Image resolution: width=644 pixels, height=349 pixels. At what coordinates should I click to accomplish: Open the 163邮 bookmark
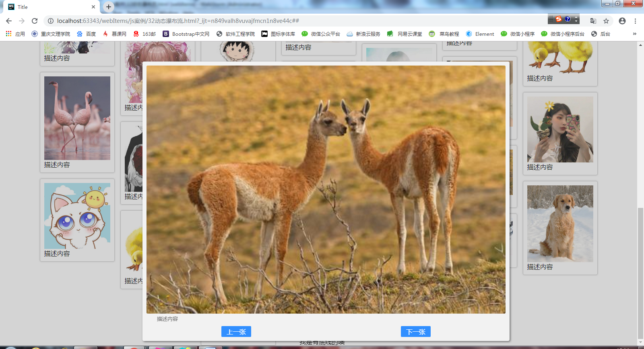(x=144, y=34)
